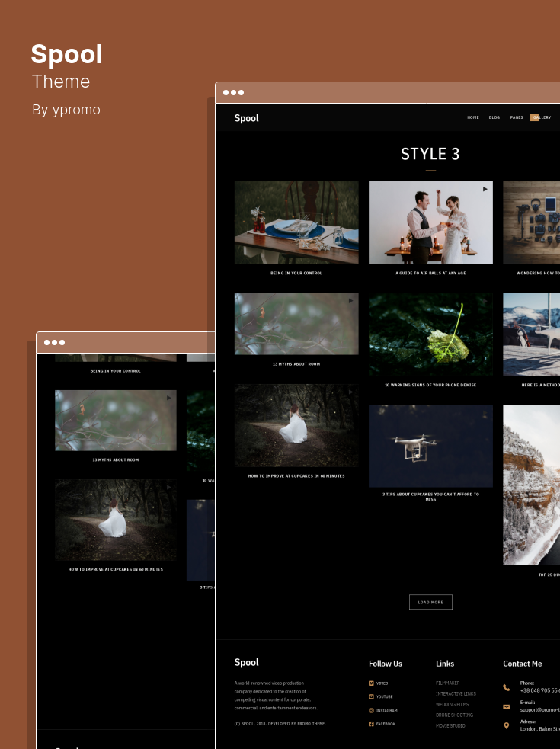The height and width of the screenshot is (749, 560).
Task: Click the envelope e-mail icon in Contact Me
Action: [507, 707]
